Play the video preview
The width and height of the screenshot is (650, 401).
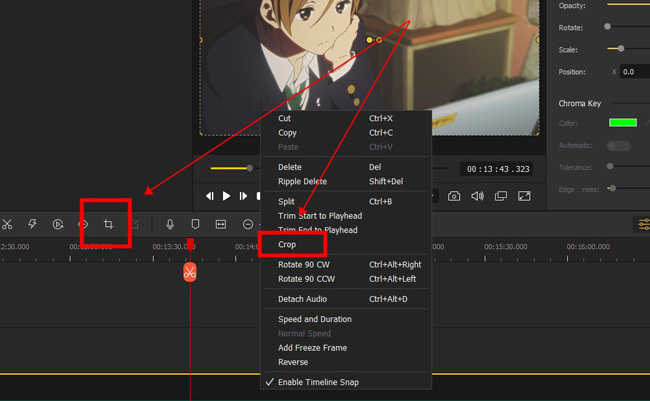point(226,196)
